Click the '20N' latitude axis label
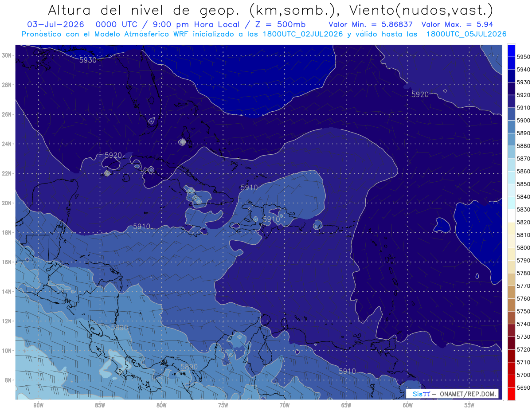532x411 pixels. (x=7, y=203)
